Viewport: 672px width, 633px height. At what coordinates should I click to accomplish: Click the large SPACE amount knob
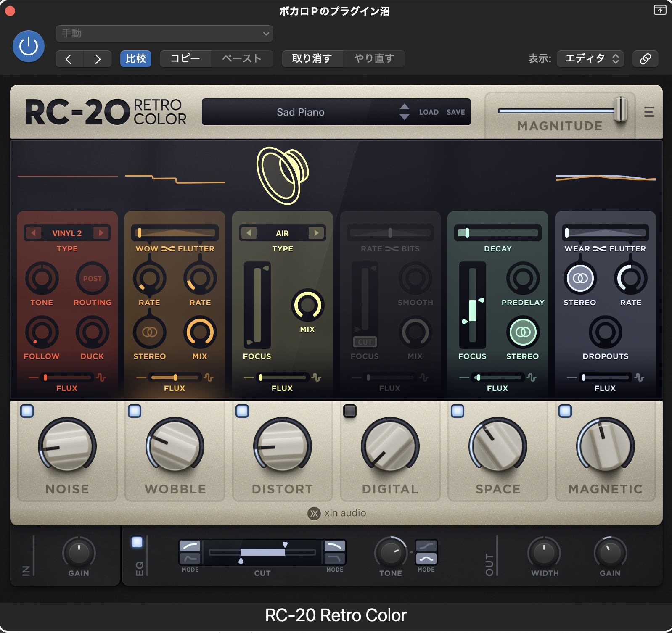tap(498, 446)
